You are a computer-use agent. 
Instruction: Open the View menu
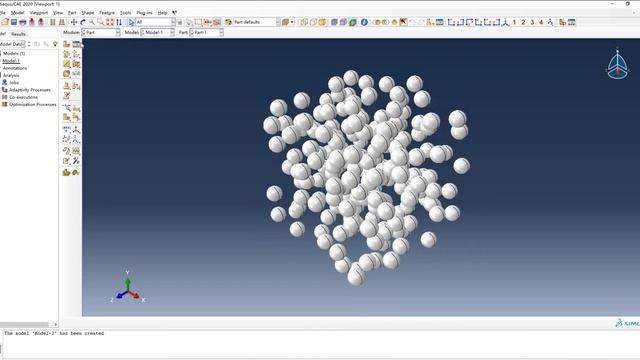[x=58, y=13]
